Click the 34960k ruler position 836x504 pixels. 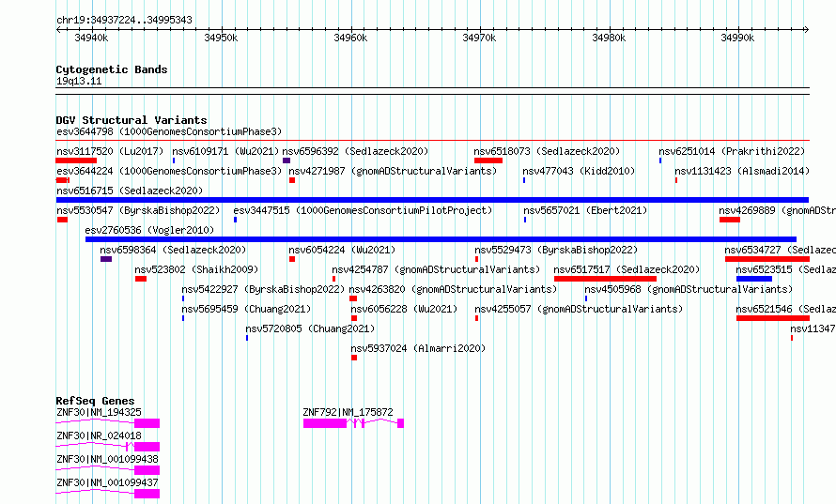pos(350,38)
